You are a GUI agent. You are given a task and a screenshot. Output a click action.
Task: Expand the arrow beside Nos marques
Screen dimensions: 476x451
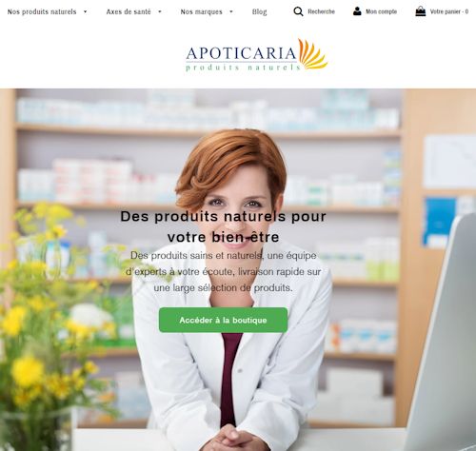(231, 11)
